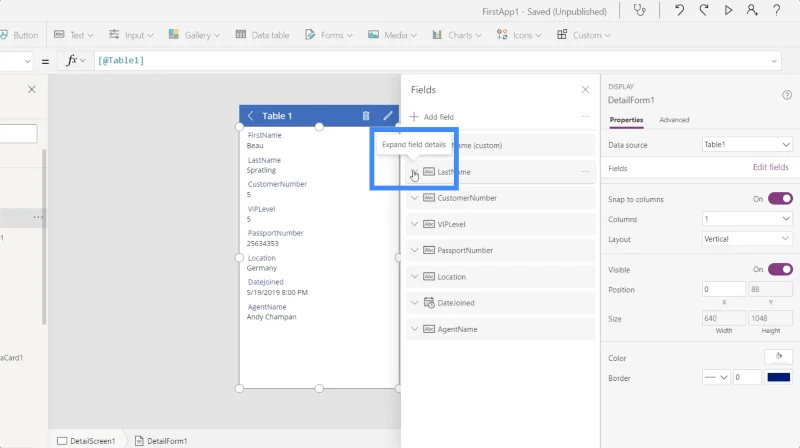
Task: Open the Help question mark icon
Action: pyautogui.click(x=777, y=10)
